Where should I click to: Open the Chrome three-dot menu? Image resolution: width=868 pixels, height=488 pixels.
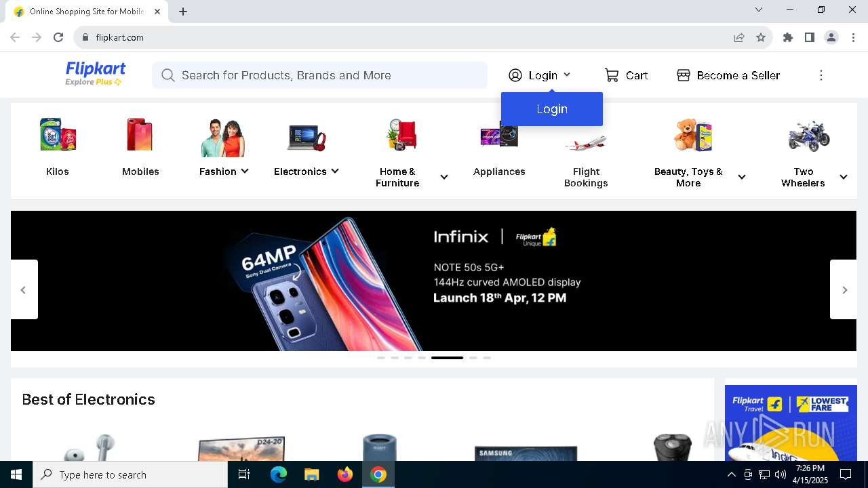click(853, 37)
